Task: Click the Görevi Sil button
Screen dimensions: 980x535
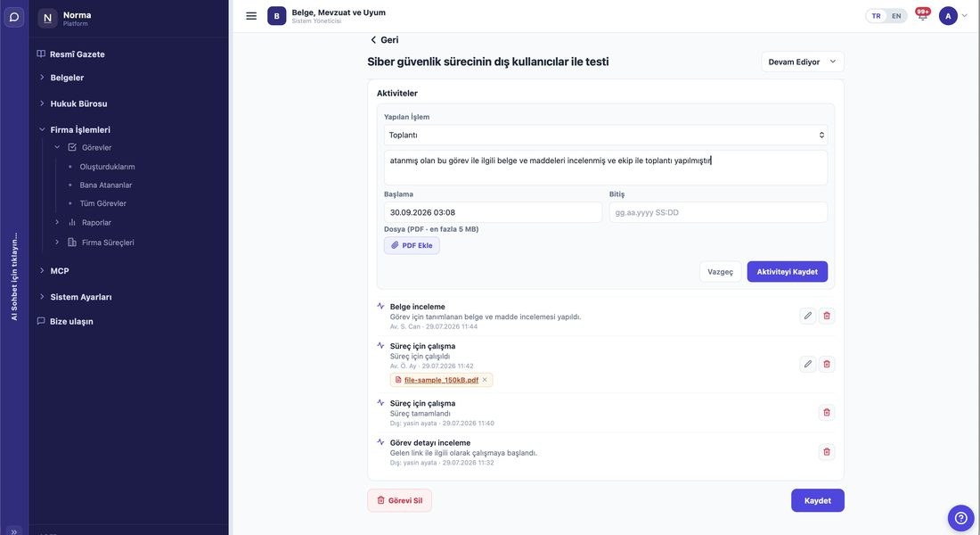Action: [399, 500]
